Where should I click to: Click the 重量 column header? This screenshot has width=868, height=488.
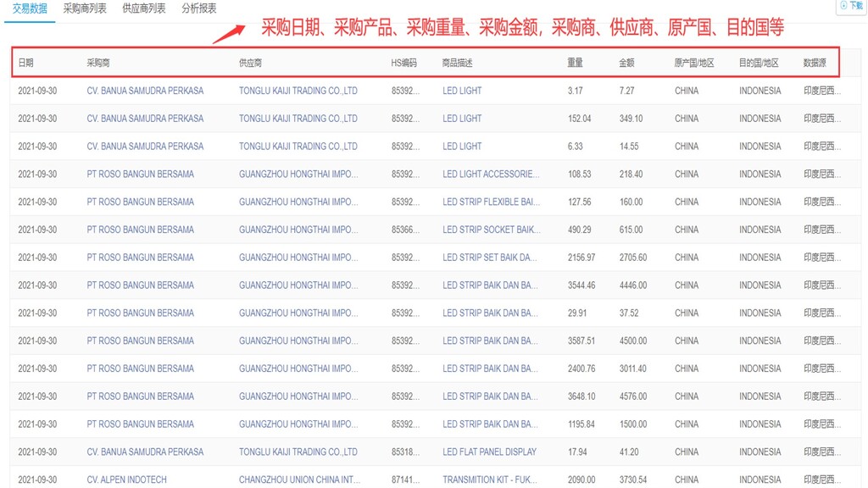point(575,63)
